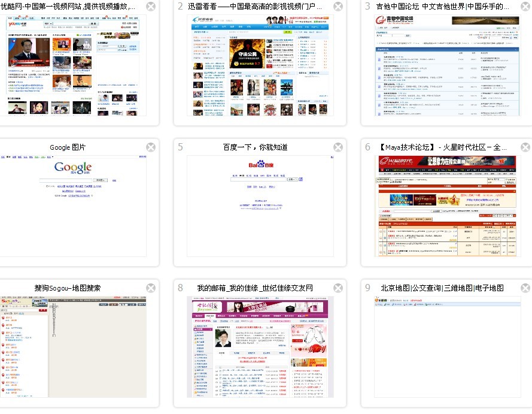
Task: Open the 火星时代 Maya forum thumbnail
Action: [x=448, y=206]
